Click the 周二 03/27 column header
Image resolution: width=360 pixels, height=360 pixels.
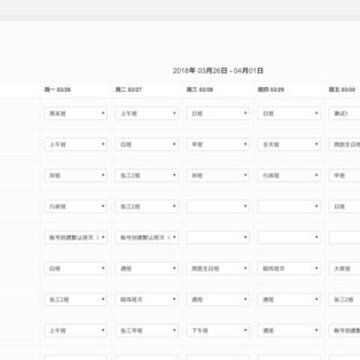[x=129, y=90]
